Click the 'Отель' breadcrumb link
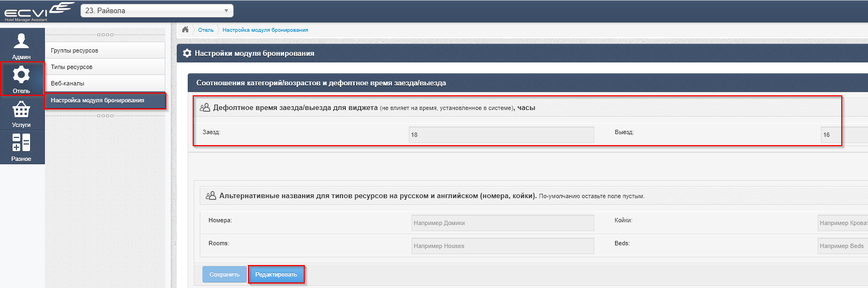 (206, 30)
